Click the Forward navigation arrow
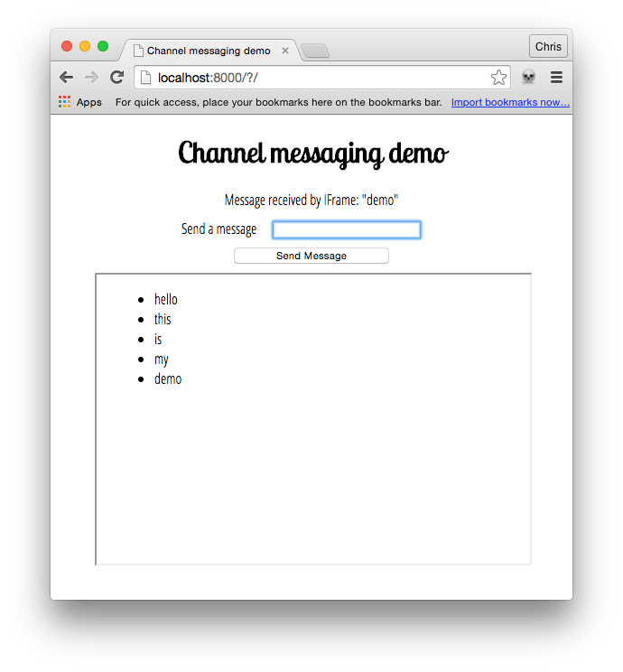This screenshot has height=672, width=623. click(x=91, y=78)
